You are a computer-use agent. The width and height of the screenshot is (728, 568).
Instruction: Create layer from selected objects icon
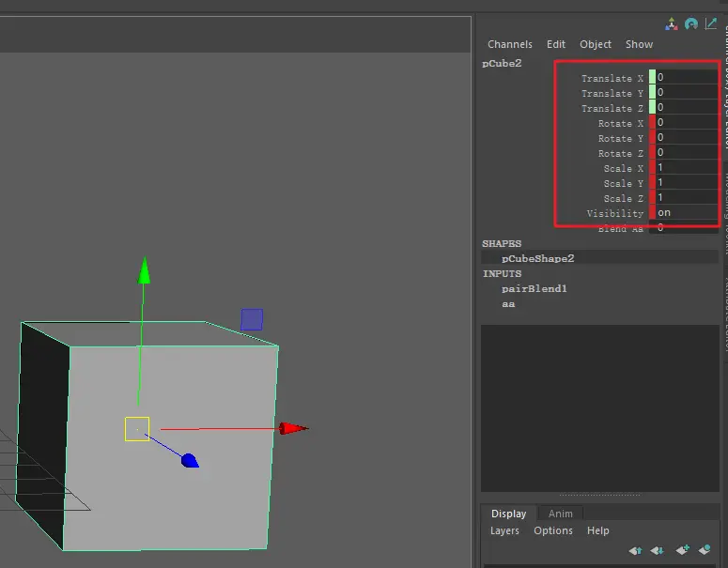pos(705,550)
